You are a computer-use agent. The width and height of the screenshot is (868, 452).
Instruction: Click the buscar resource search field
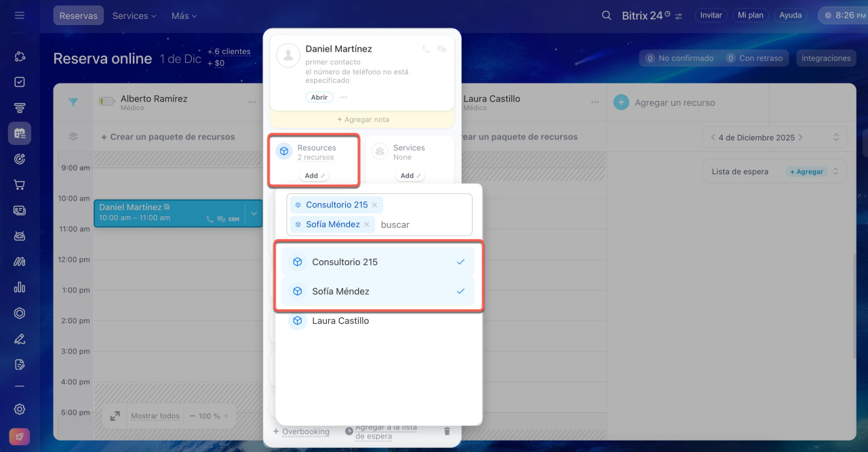420,224
